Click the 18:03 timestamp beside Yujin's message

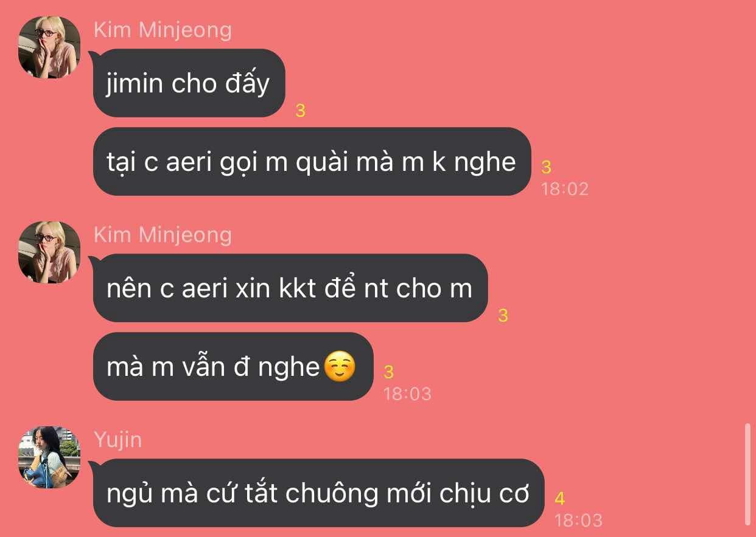(x=578, y=520)
